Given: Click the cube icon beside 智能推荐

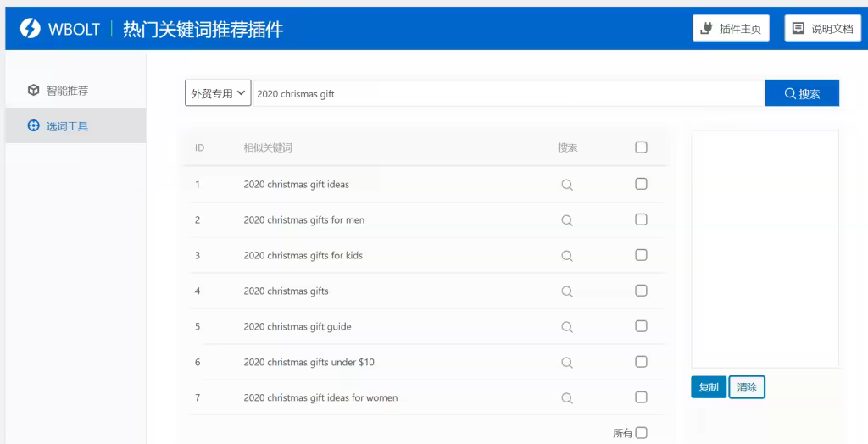Looking at the screenshot, I should [x=34, y=90].
